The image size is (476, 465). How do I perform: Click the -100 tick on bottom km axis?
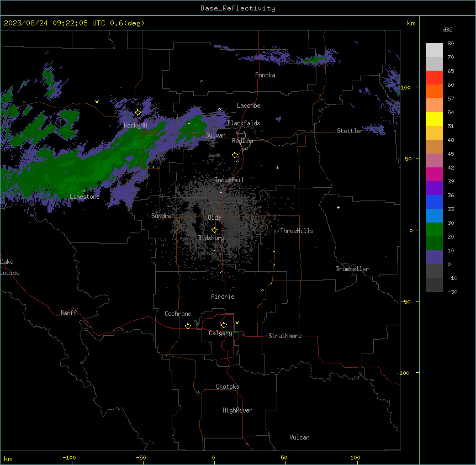coord(70,458)
